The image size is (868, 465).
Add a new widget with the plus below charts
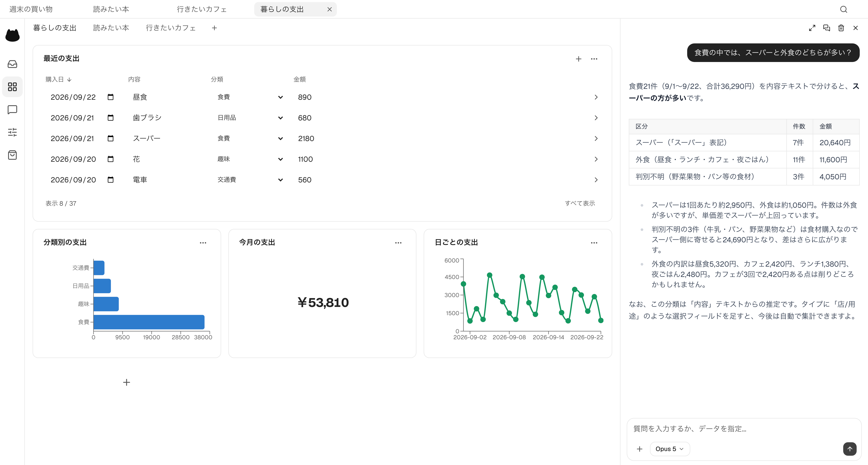pyautogui.click(x=126, y=382)
